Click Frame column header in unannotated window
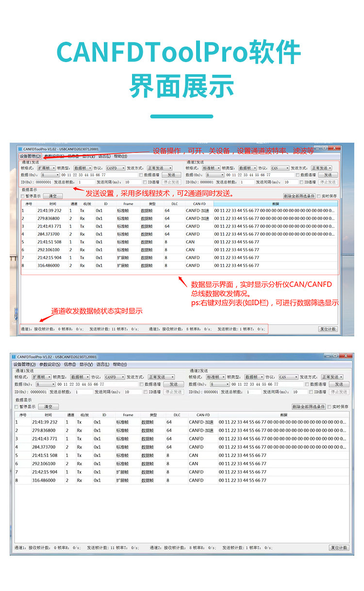 point(128,415)
